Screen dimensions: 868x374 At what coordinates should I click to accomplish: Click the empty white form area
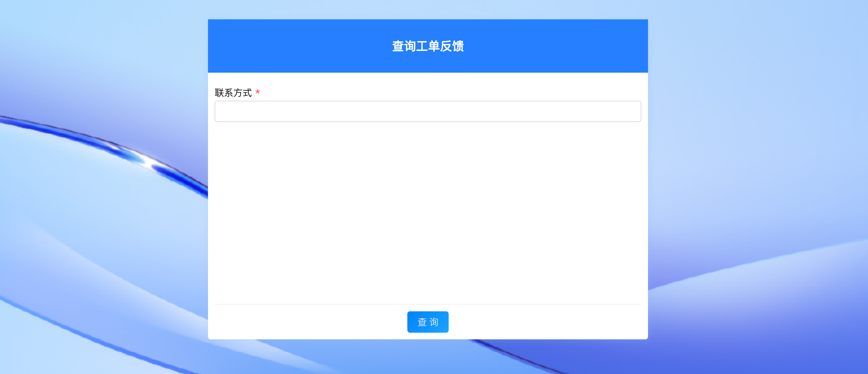427,212
